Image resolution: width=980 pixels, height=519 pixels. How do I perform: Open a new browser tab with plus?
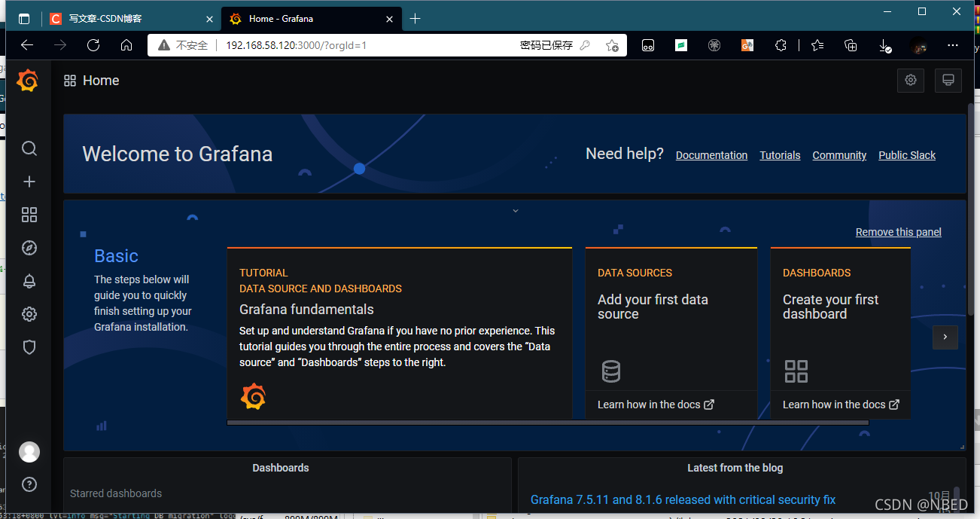point(415,19)
